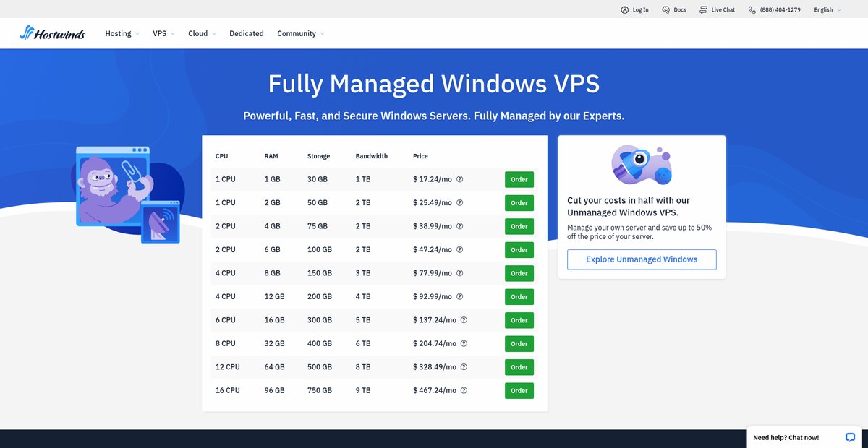Click the gorilla mascot illustration
The height and width of the screenshot is (448, 868).
pyautogui.click(x=127, y=194)
